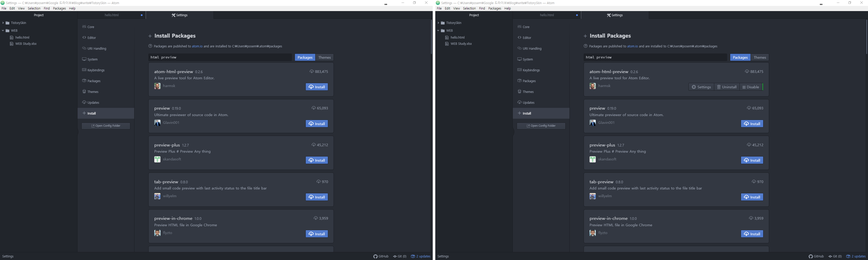
Task: Open URI Handling settings in left window
Action: click(106, 48)
